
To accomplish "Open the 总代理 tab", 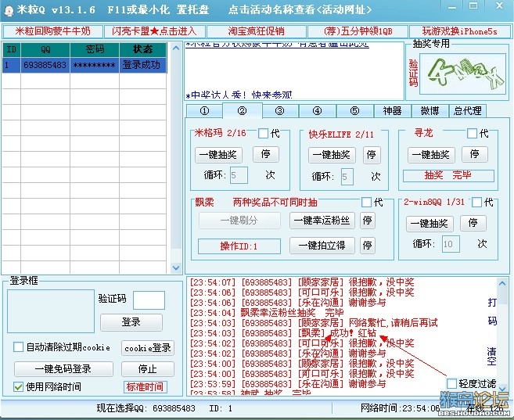I will 468,111.
